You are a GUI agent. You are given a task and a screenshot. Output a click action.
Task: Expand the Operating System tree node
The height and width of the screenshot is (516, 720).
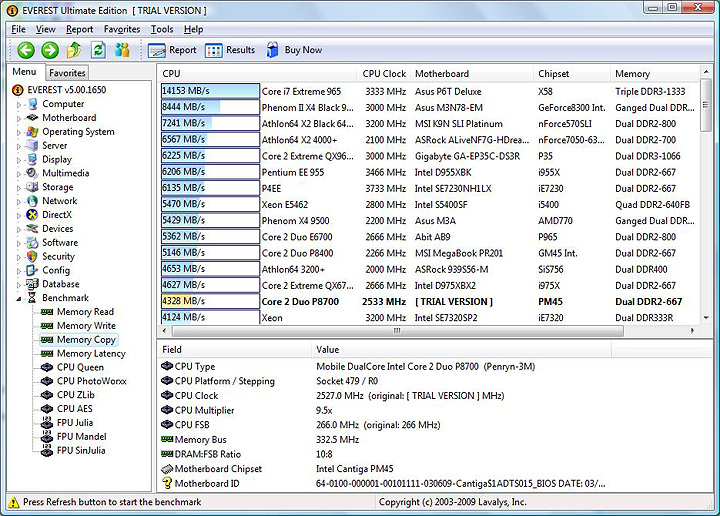[19, 132]
